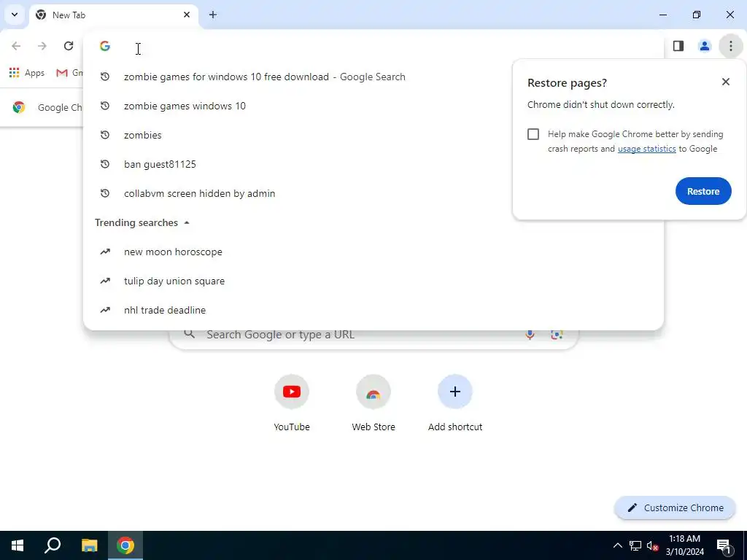Go forward with the forward arrow
The height and width of the screenshot is (560, 747).
[42, 46]
